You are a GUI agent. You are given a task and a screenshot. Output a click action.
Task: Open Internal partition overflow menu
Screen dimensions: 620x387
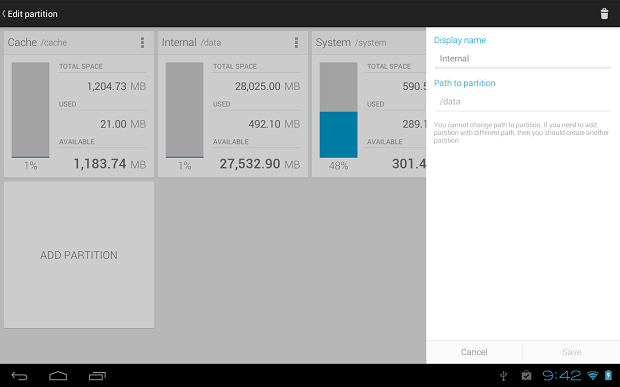(296, 42)
